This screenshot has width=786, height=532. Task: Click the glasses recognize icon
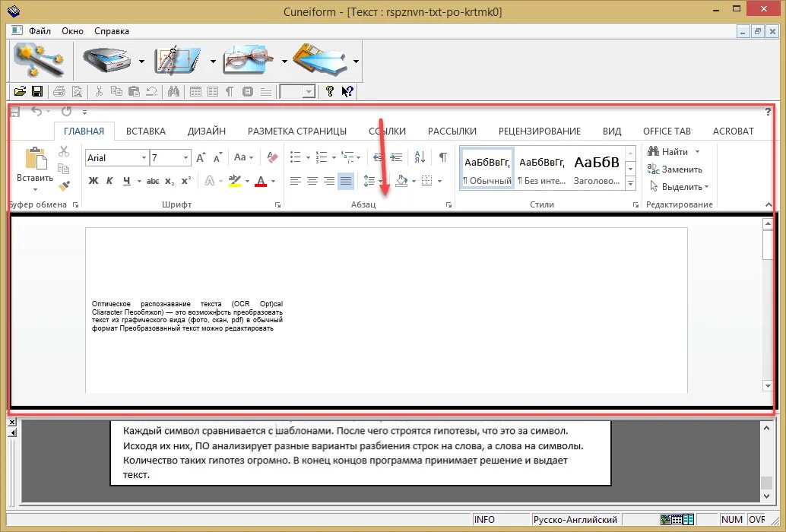pyautogui.click(x=249, y=61)
